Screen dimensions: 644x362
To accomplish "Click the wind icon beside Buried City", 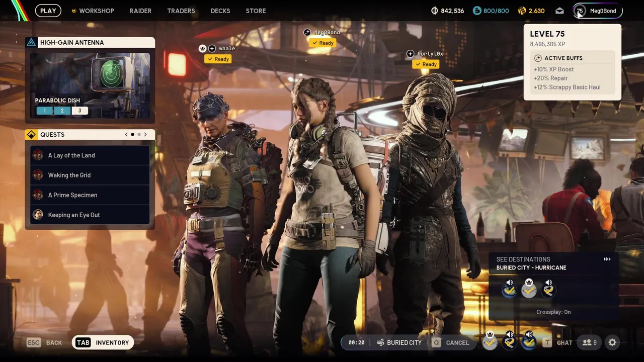I will (x=381, y=343).
